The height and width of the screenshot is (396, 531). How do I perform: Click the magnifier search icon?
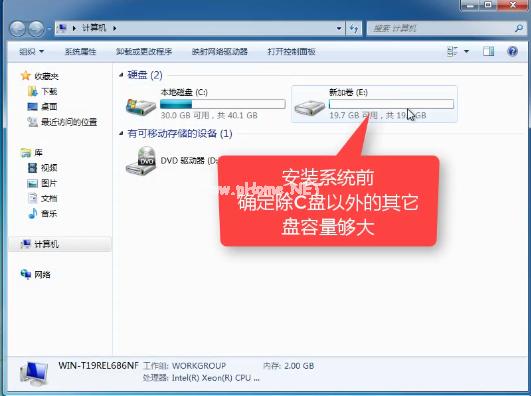[518, 28]
